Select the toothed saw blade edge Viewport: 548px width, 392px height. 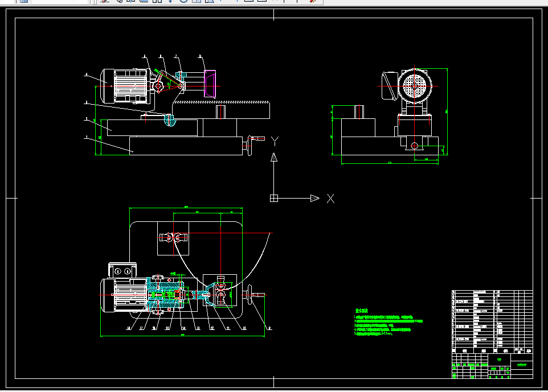[222, 102]
